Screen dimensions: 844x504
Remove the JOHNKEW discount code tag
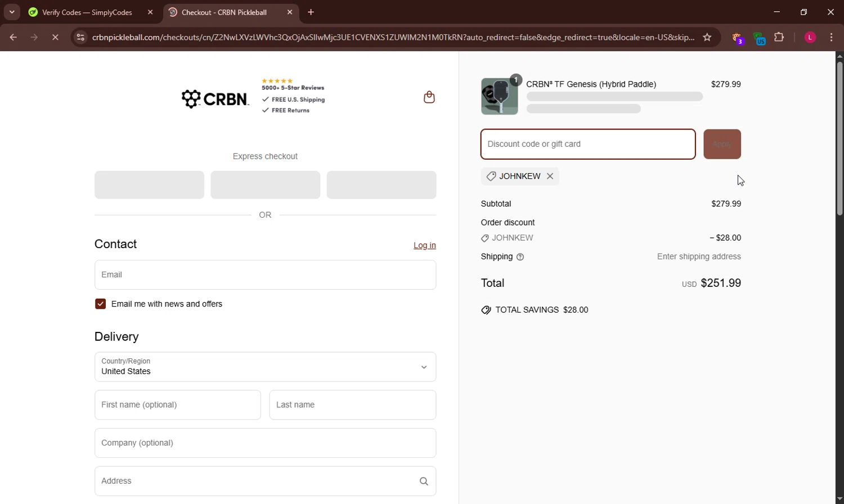[x=550, y=176]
